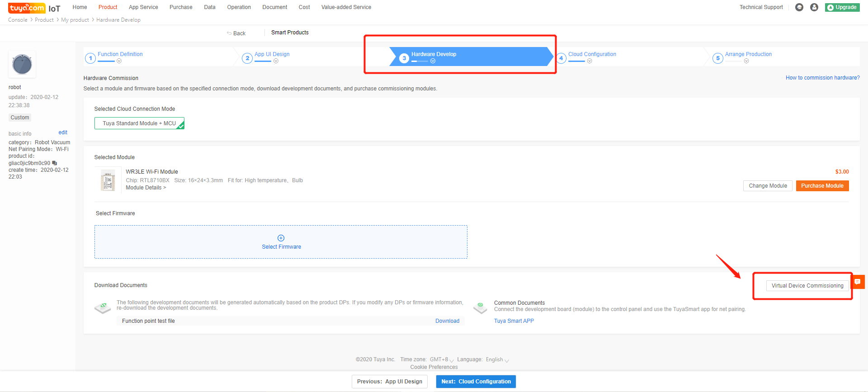Click the robot vacuum product image
The image size is (868, 392).
coord(22,64)
